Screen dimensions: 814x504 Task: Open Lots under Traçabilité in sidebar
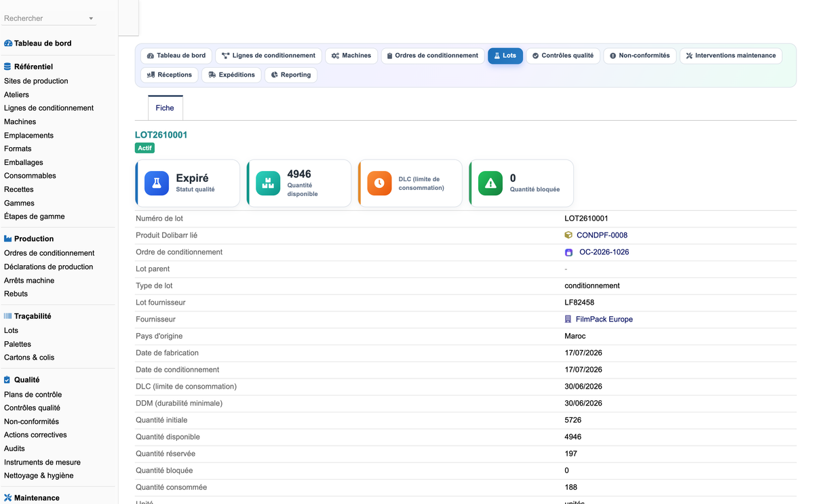coord(11,330)
